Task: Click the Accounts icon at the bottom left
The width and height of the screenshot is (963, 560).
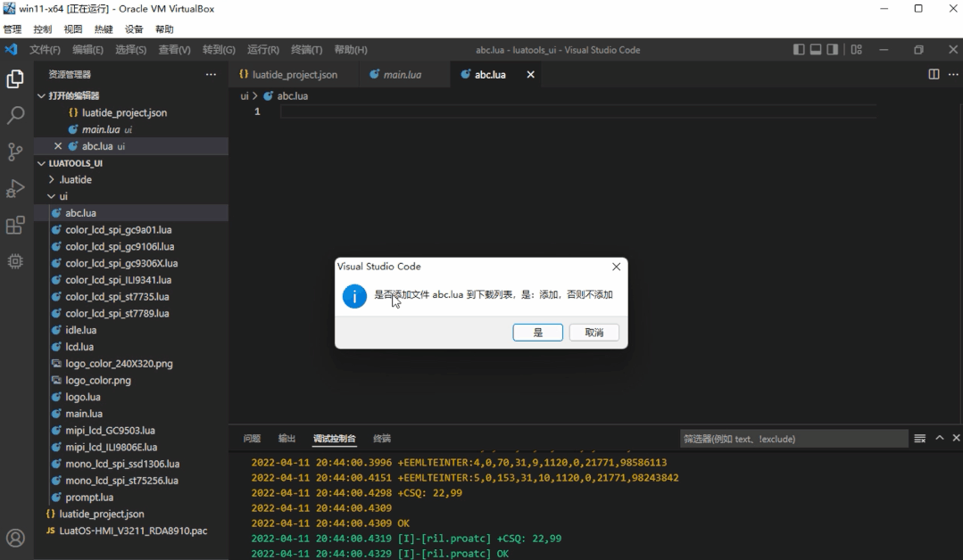Action: tap(14, 538)
